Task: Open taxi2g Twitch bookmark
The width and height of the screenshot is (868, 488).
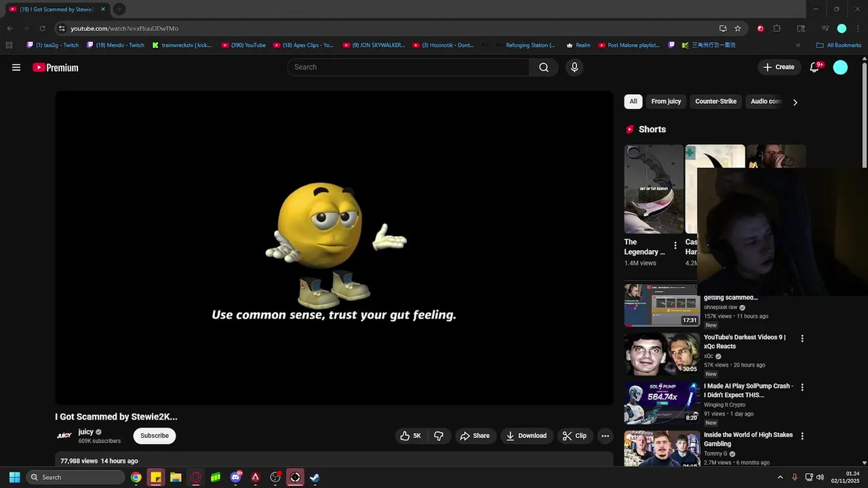Action: coord(53,45)
